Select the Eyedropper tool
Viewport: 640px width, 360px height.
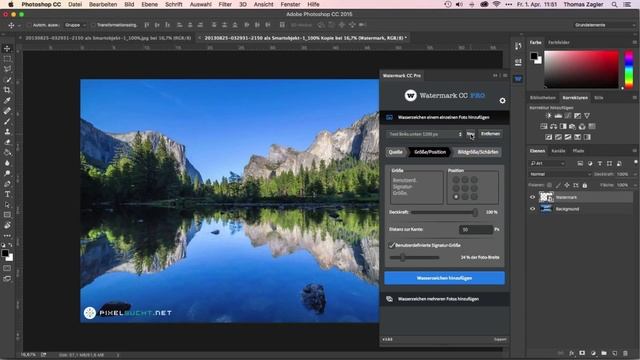[7, 100]
